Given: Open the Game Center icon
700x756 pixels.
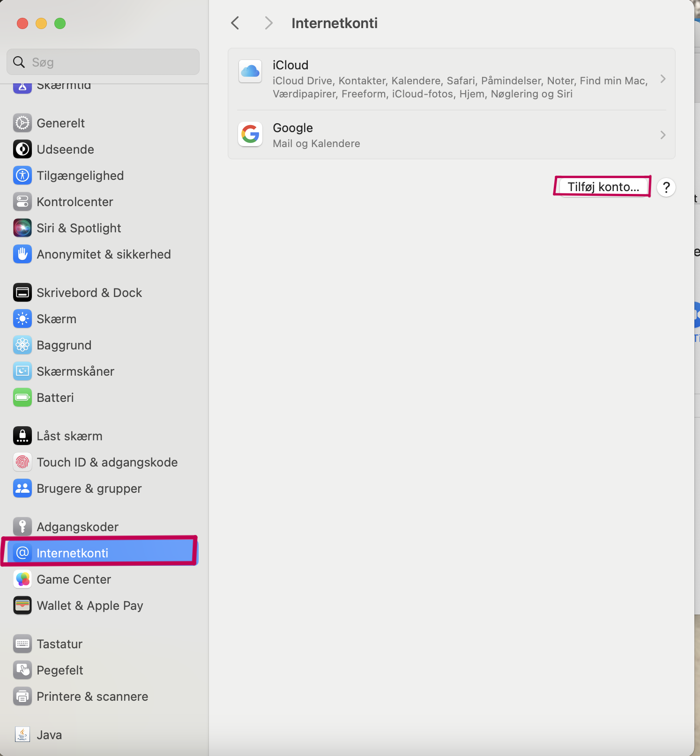Looking at the screenshot, I should tap(22, 579).
